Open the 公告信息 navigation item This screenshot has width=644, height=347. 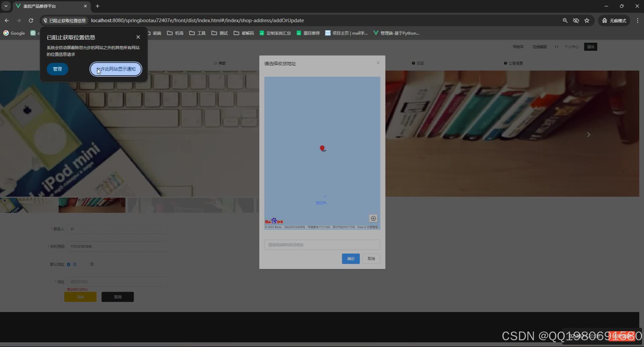513,63
